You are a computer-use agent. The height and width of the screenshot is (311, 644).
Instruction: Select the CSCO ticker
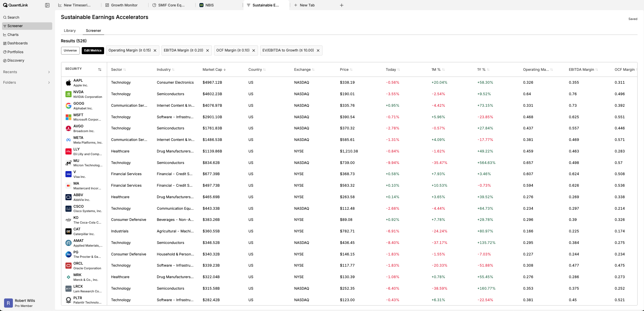[78, 206]
